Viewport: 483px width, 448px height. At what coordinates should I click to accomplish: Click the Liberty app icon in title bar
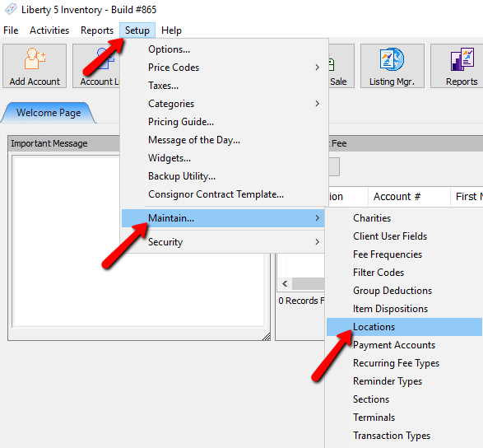coord(11,9)
